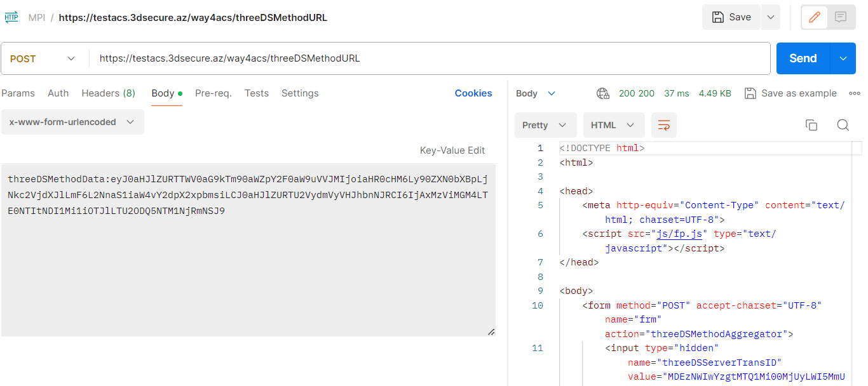Toggle line wrap icon
868x386 pixels.
[x=664, y=125]
